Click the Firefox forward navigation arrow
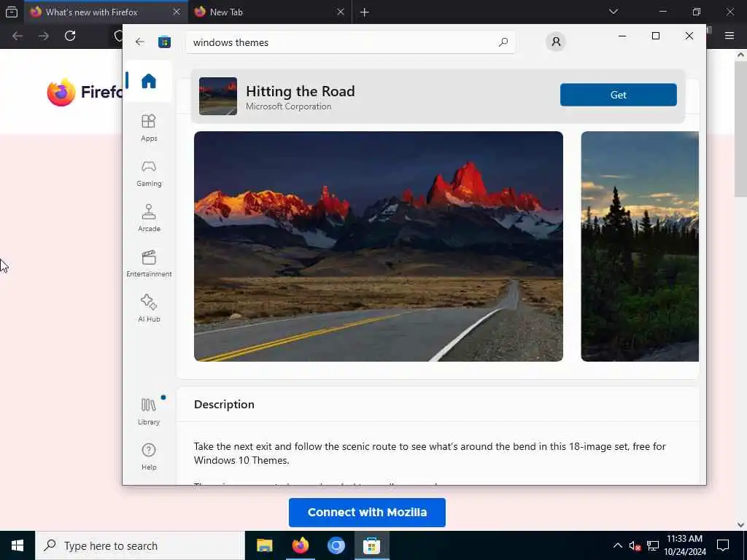 point(44,36)
